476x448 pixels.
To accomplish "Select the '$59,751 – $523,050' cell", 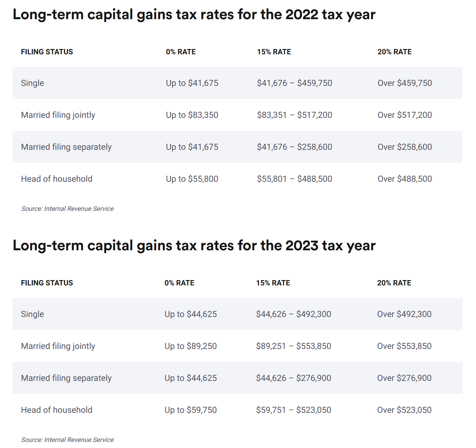I will point(293,410).
